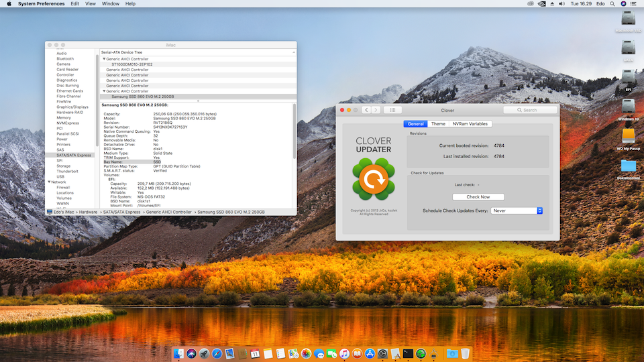Open the Trash in Dock
This screenshot has height=362, width=644.
(x=465, y=353)
